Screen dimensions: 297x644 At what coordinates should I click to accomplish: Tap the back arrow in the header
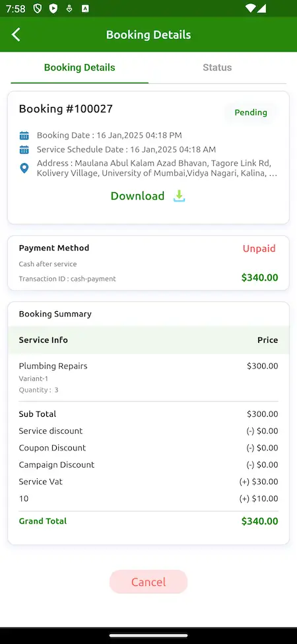(16, 34)
